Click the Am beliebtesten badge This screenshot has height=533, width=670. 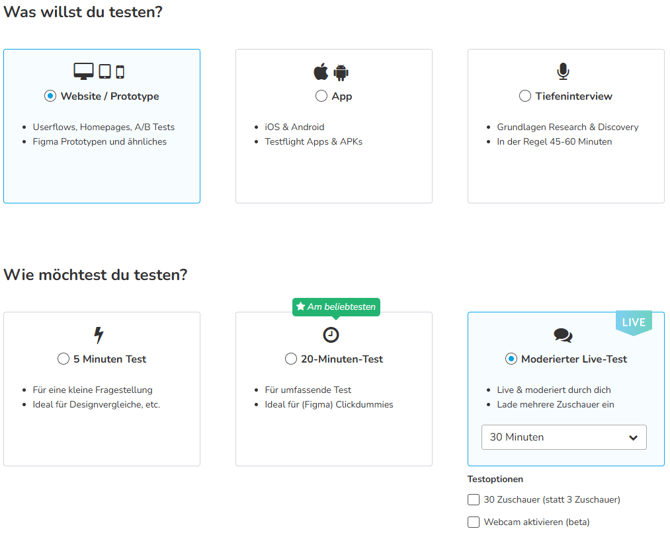(x=336, y=307)
